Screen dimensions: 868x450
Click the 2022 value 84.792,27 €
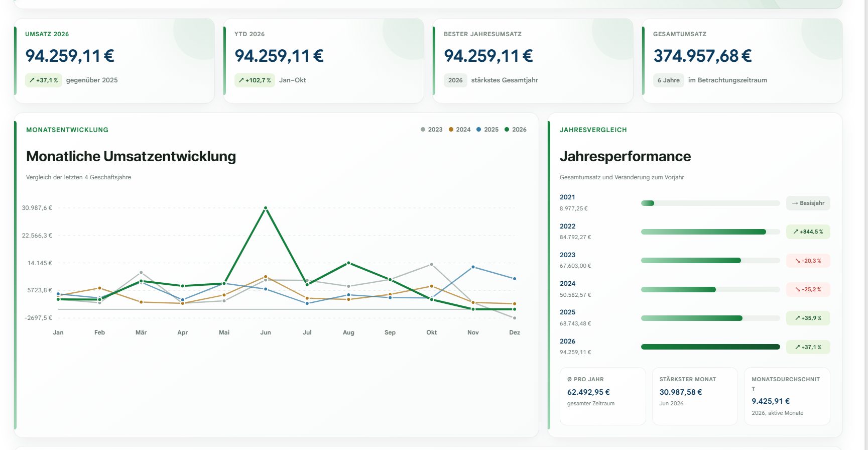[575, 237]
